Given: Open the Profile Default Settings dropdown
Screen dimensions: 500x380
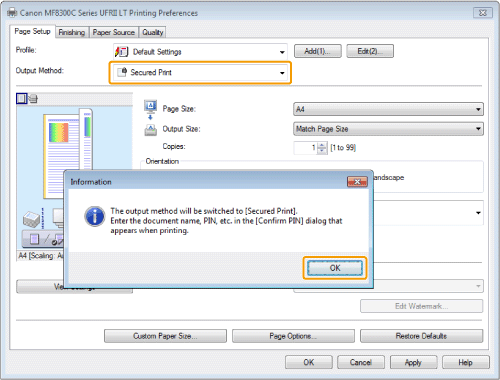Looking at the screenshot, I should click(x=200, y=52).
